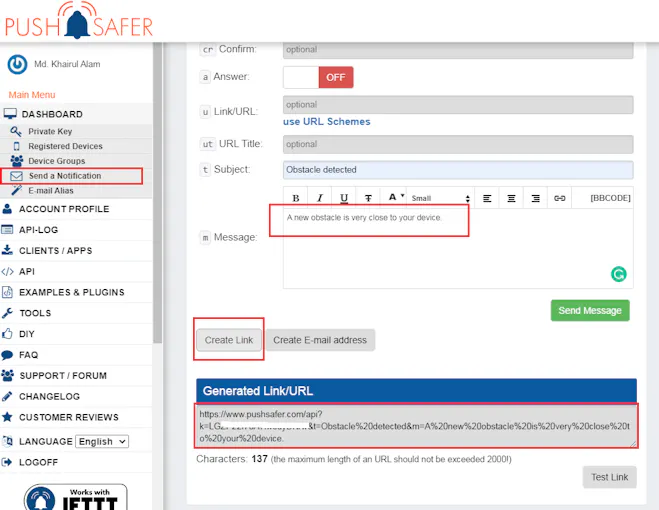Click Logoff in the sidebar
Image resolution: width=659 pixels, height=510 pixels.
pyautogui.click(x=38, y=462)
